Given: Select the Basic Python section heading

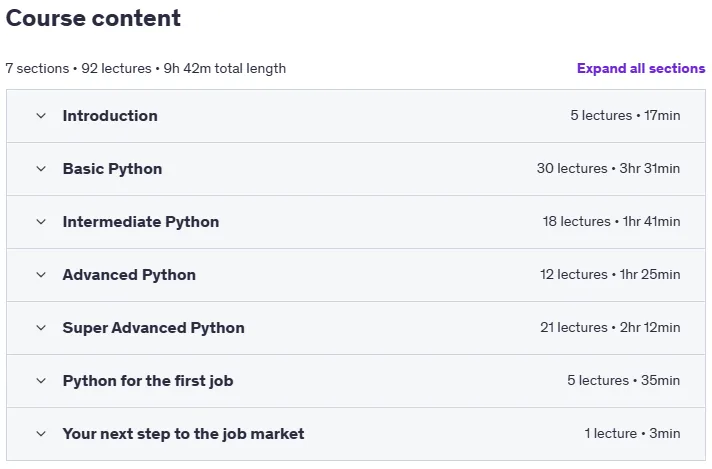Looking at the screenshot, I should pyautogui.click(x=112, y=169).
